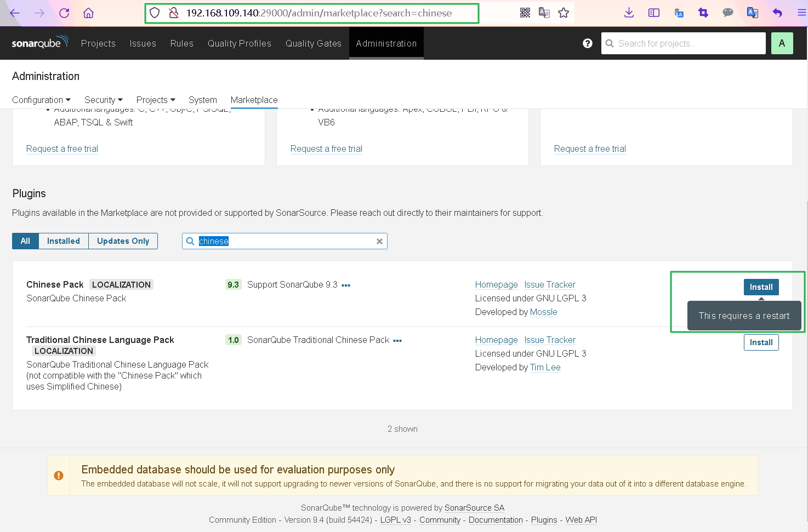
Task: Click the magnifier icon in plugin search
Action: [x=190, y=241]
